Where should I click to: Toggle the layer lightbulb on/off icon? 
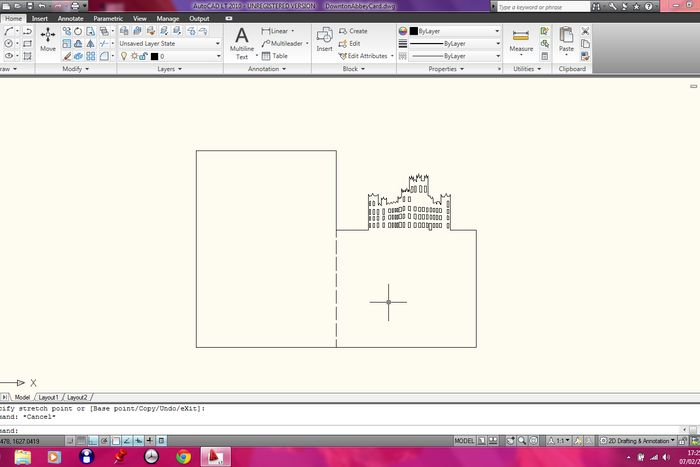(x=123, y=56)
